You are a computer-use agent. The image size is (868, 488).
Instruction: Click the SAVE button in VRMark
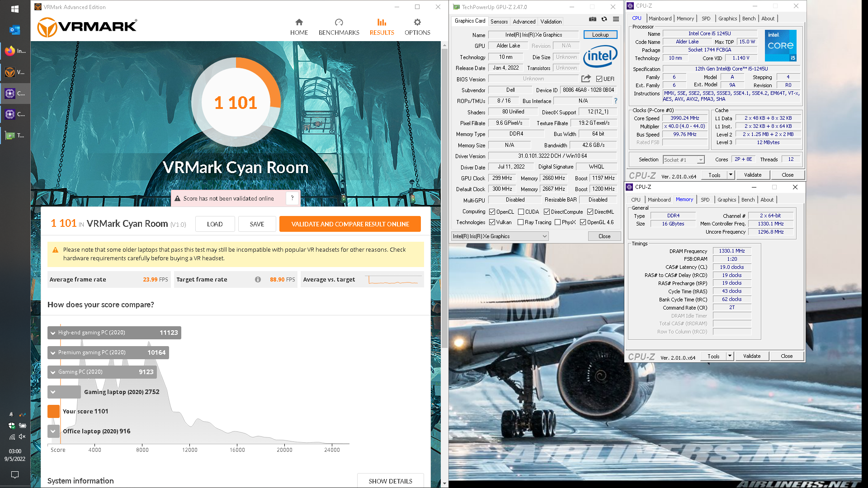tap(257, 224)
